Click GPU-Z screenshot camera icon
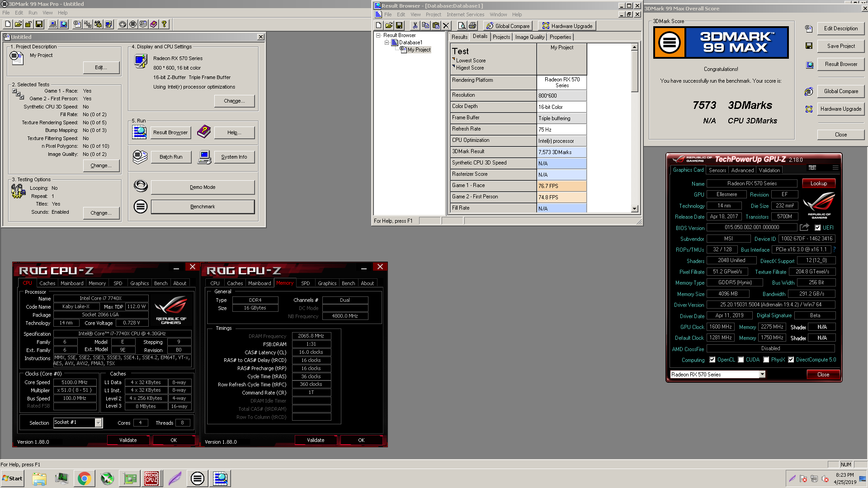Image resolution: width=868 pixels, height=488 pixels. (x=812, y=168)
